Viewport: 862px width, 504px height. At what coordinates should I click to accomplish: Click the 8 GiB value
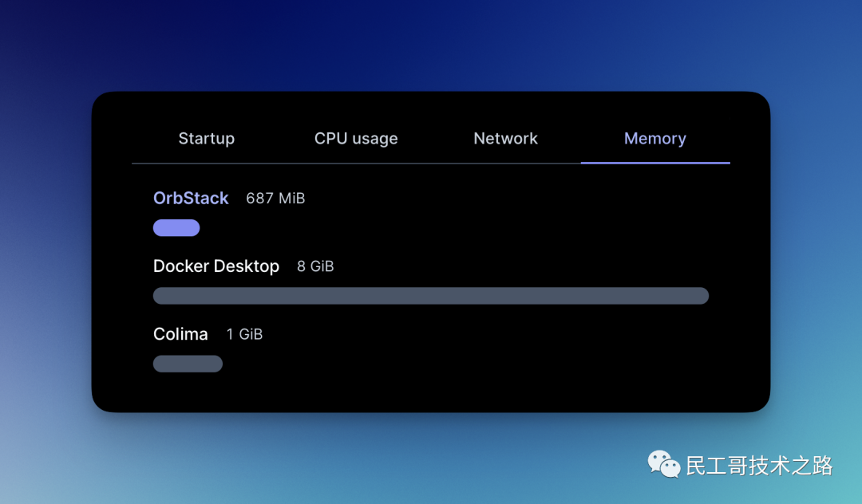point(314,266)
